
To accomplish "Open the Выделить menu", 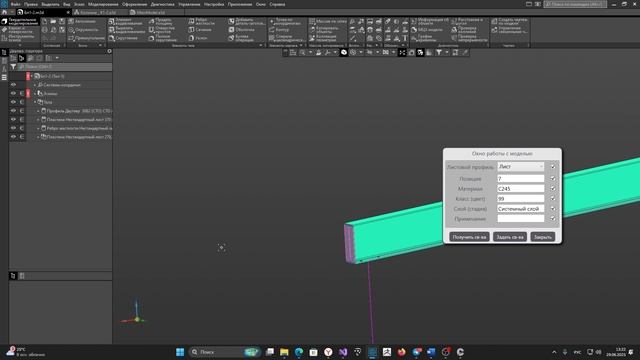I will tap(51, 4).
